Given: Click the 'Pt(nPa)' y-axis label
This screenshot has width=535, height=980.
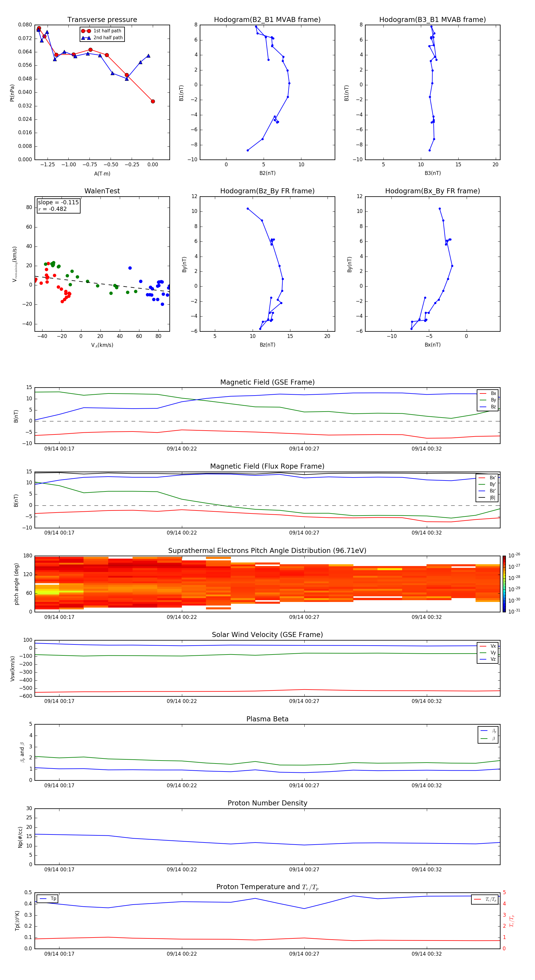Looking at the screenshot, I should (x=12, y=92).
